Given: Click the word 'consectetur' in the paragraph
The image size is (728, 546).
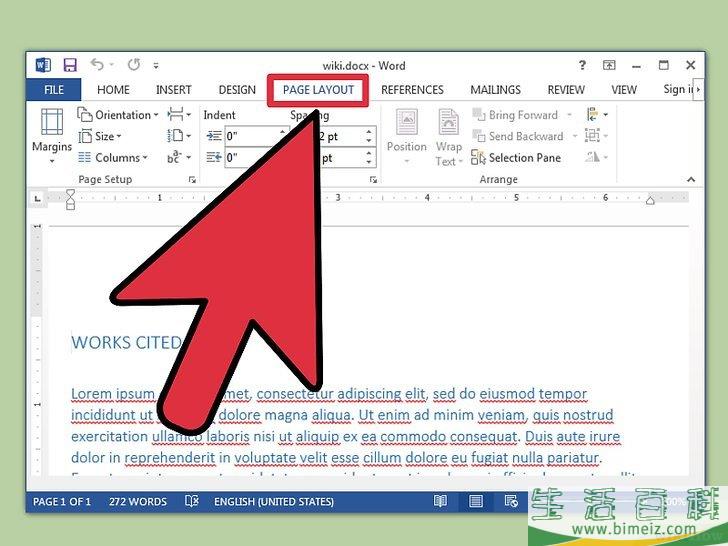Looking at the screenshot, I should click(x=295, y=394).
